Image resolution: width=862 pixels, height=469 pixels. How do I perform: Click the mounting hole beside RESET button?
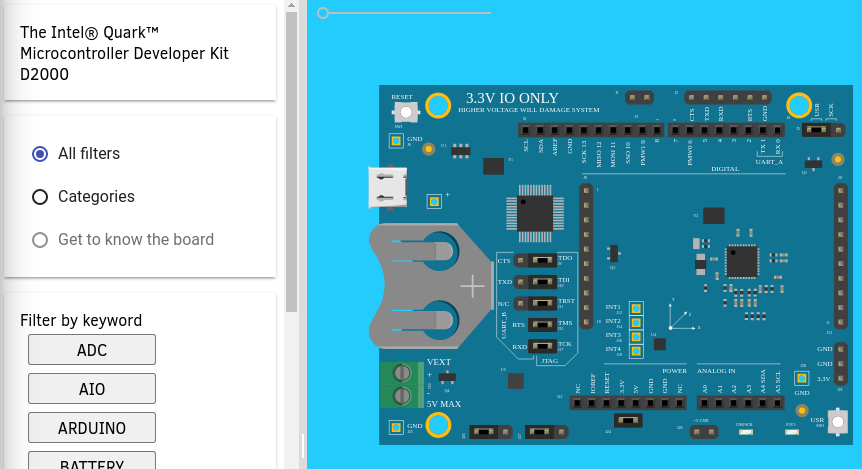(x=438, y=105)
